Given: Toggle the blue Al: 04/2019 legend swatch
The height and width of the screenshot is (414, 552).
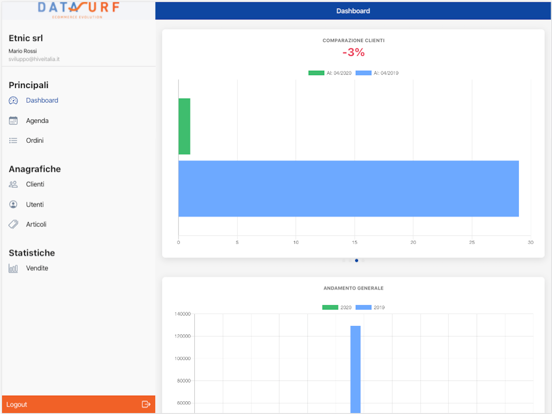Looking at the screenshot, I should [x=363, y=73].
